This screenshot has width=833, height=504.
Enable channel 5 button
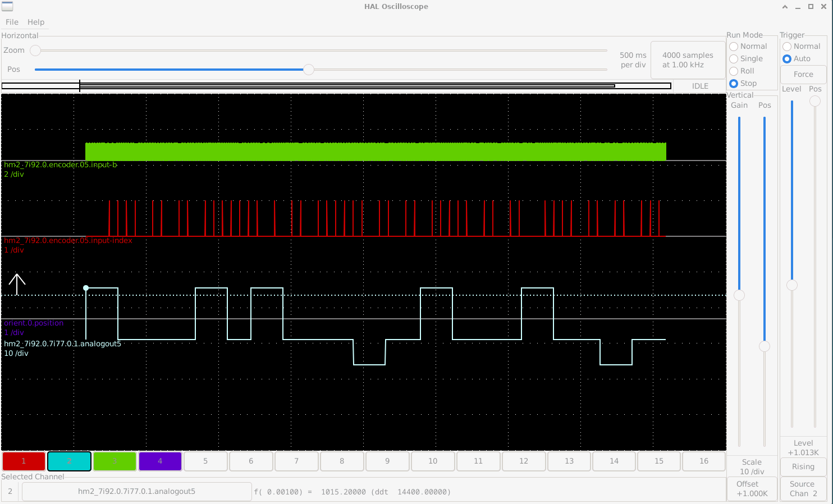click(x=205, y=461)
